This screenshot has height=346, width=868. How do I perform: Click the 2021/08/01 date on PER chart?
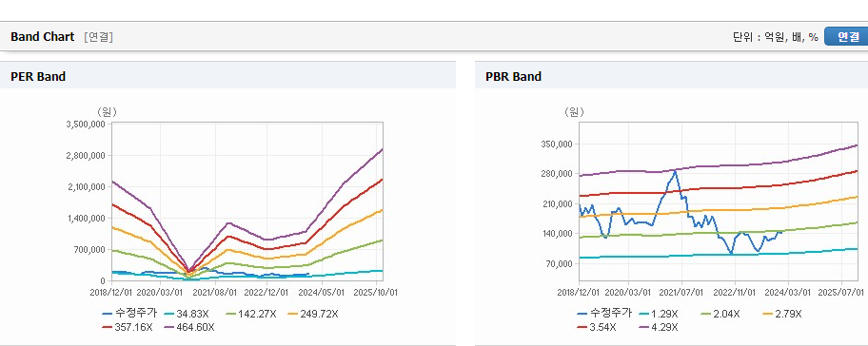pos(214,292)
